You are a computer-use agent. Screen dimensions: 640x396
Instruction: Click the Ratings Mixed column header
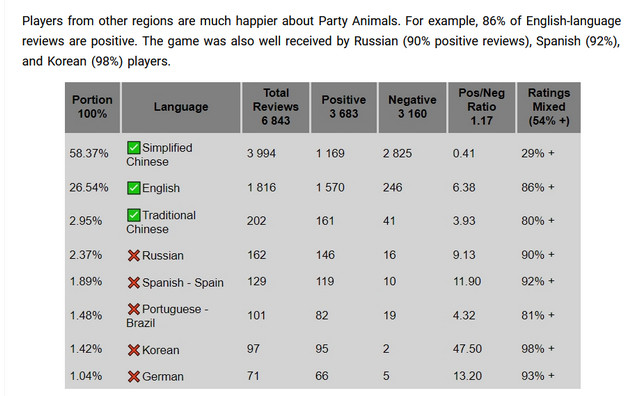tap(549, 107)
